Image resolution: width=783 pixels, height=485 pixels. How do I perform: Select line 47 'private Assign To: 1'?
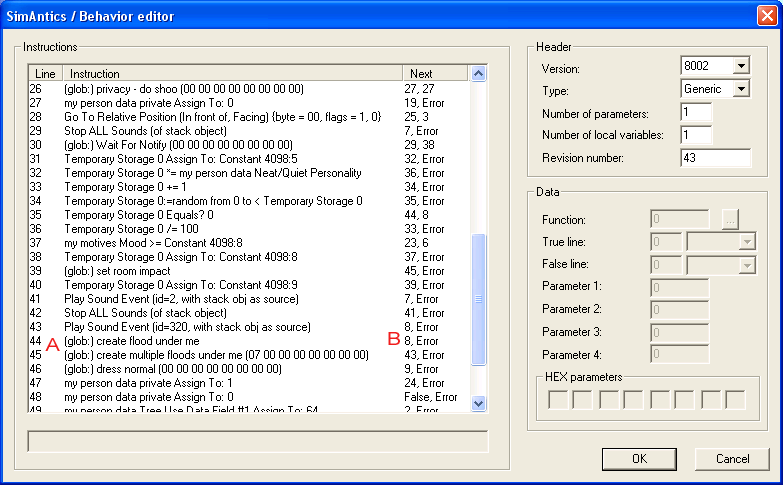249,383
